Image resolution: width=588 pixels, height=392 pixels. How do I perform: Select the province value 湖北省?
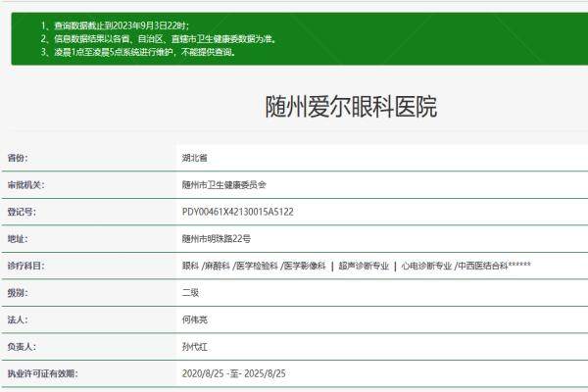point(195,158)
